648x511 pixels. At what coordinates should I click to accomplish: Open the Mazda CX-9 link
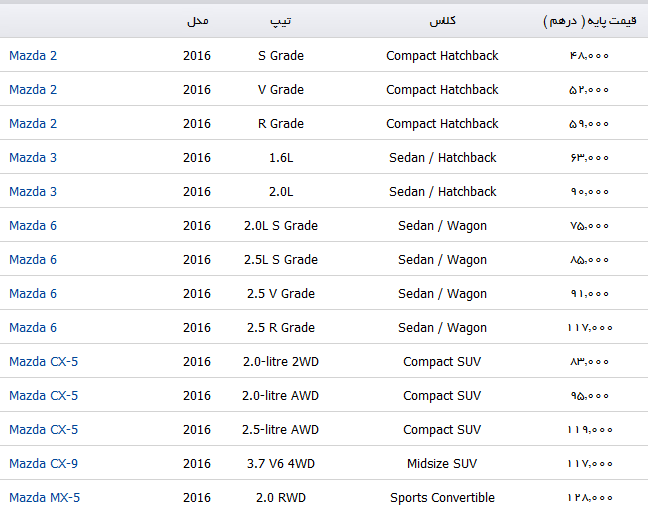point(43,463)
